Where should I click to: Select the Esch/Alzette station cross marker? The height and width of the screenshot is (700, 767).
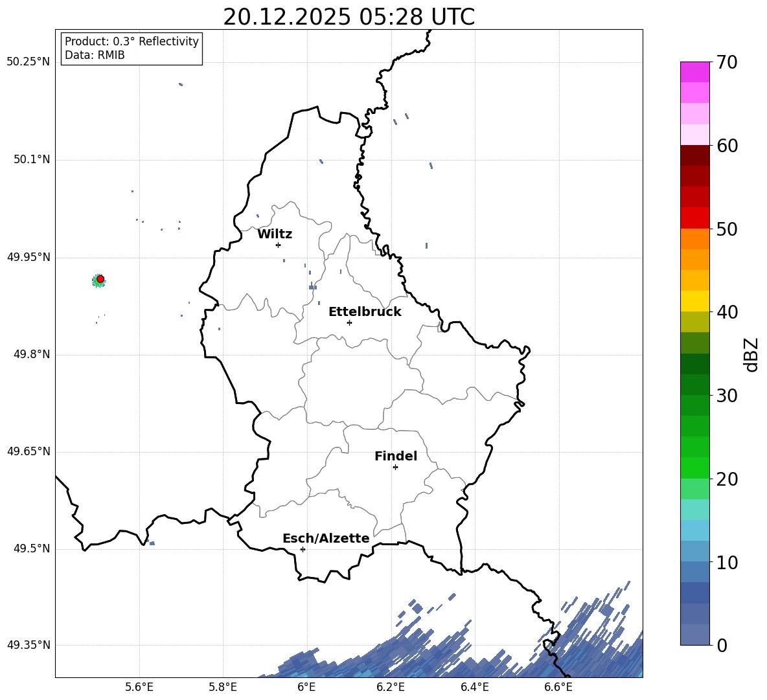click(x=303, y=549)
